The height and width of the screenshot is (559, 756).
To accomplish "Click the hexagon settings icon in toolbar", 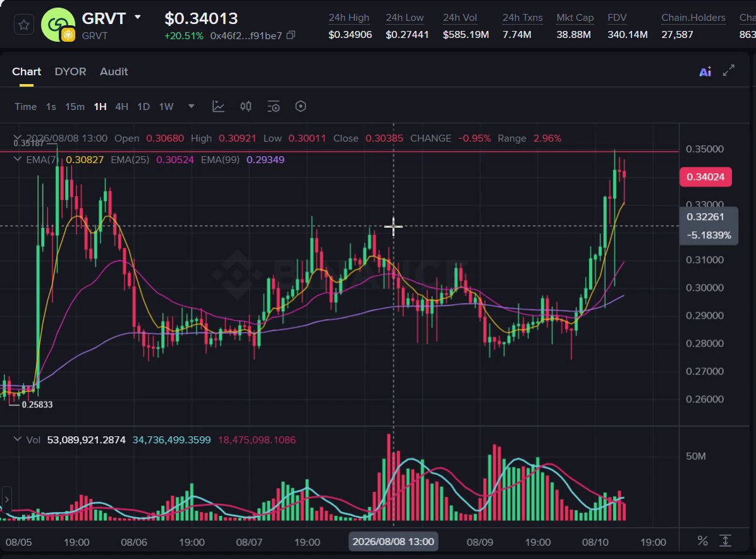I will coord(300,106).
